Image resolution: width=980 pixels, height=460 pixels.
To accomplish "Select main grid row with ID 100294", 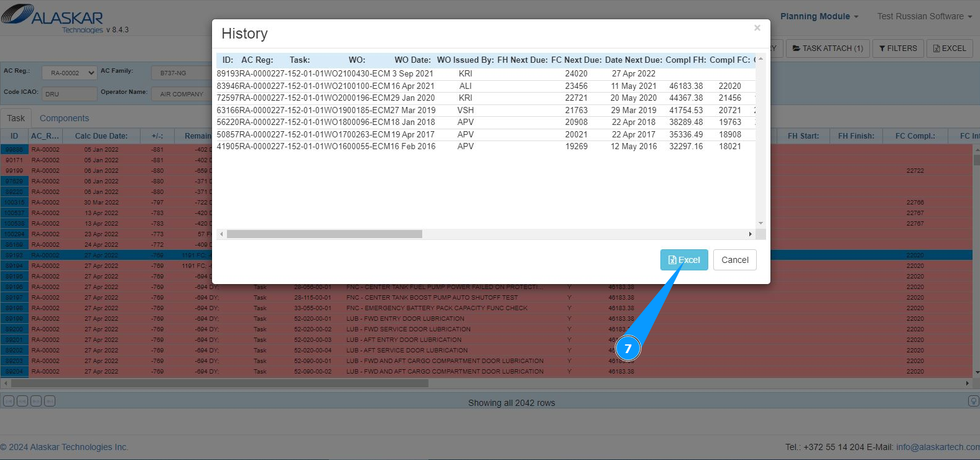I will tap(486, 234).
